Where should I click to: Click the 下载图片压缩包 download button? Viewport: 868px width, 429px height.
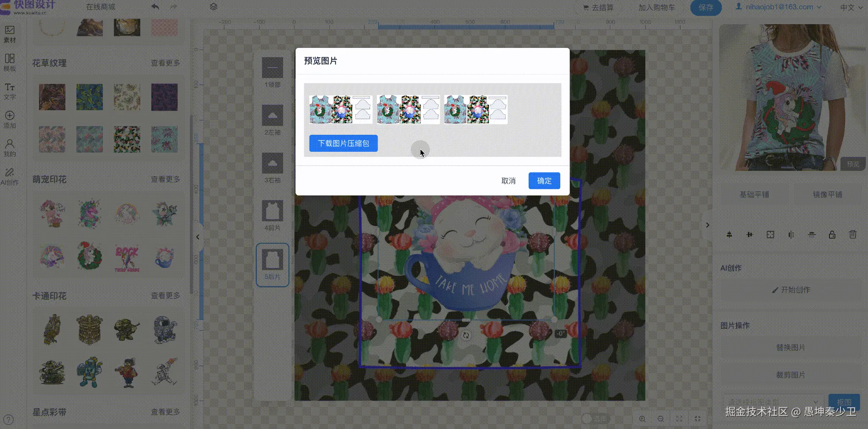(x=343, y=143)
